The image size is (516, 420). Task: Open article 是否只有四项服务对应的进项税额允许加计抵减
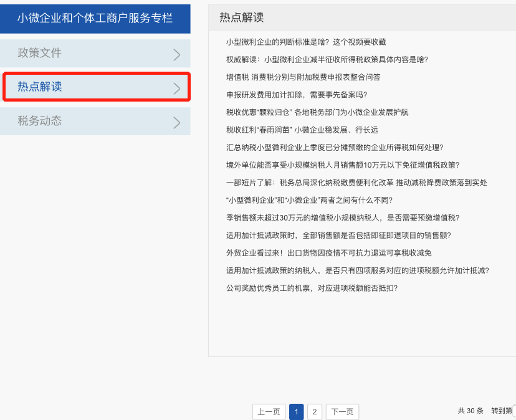pos(357,270)
